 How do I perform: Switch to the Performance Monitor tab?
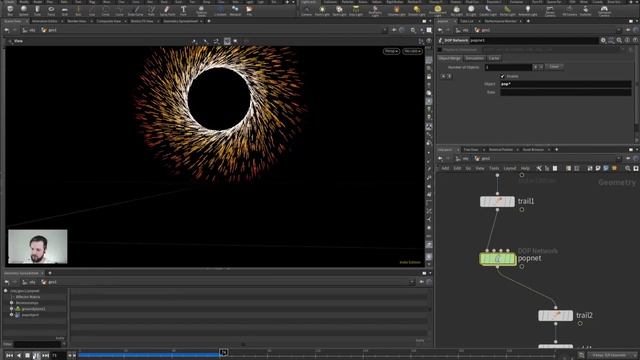500,21
